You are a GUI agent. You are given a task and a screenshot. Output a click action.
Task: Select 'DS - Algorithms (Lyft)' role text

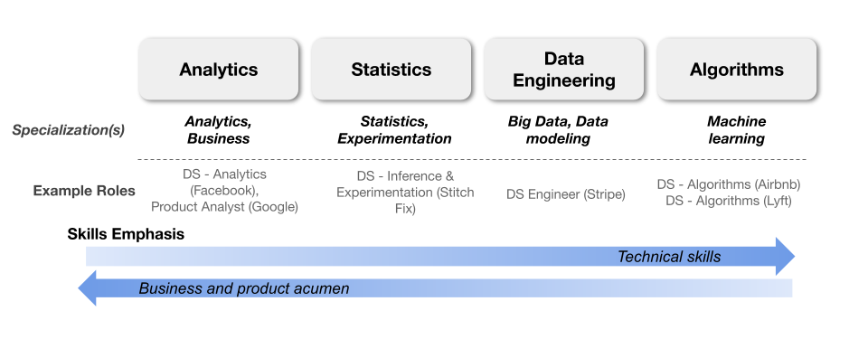pyautogui.click(x=729, y=201)
